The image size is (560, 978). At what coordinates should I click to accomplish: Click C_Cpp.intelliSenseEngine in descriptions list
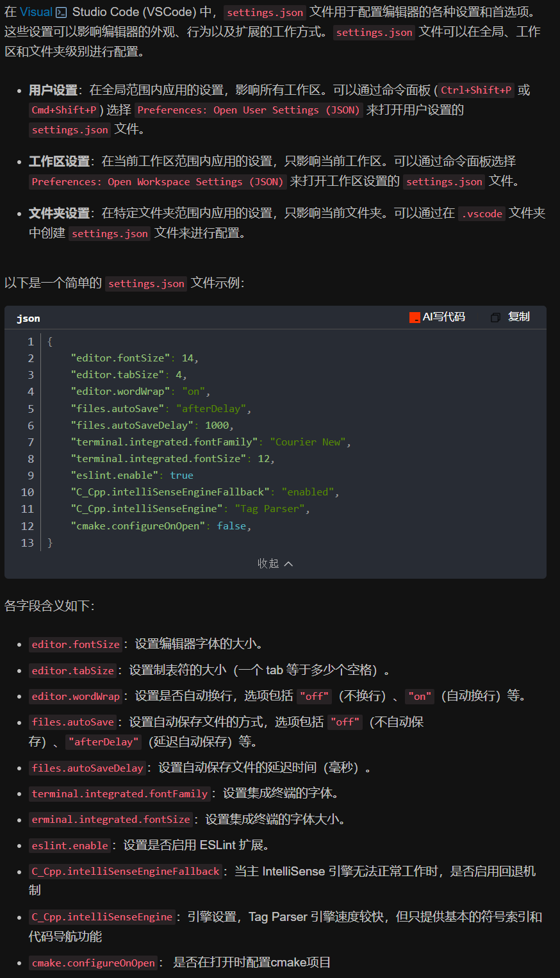click(x=103, y=917)
